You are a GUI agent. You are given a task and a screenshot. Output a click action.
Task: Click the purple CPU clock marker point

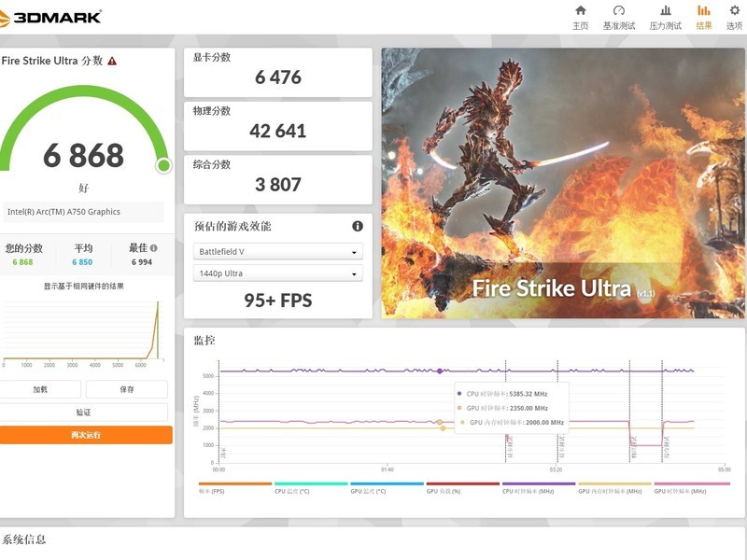[x=440, y=371]
